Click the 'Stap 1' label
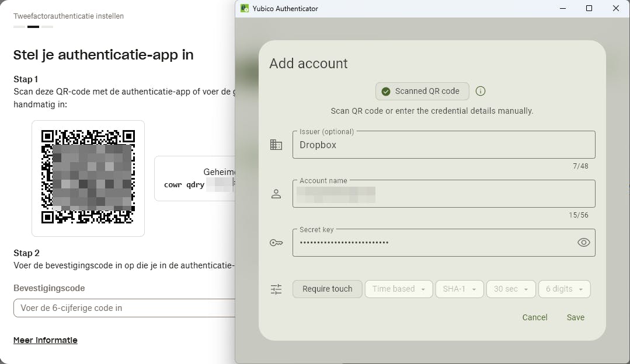 coord(26,79)
